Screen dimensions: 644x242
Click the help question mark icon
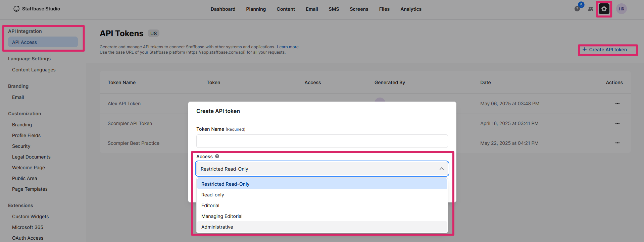[577, 9]
